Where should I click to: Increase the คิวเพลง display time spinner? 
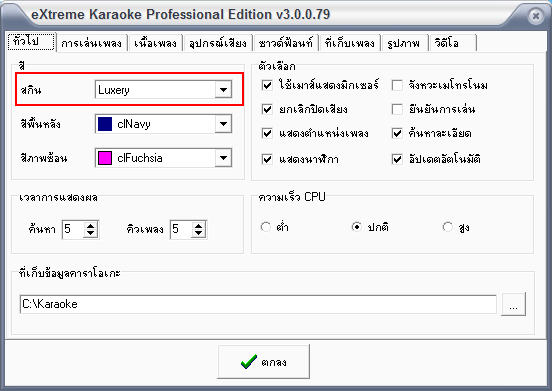click(x=199, y=226)
